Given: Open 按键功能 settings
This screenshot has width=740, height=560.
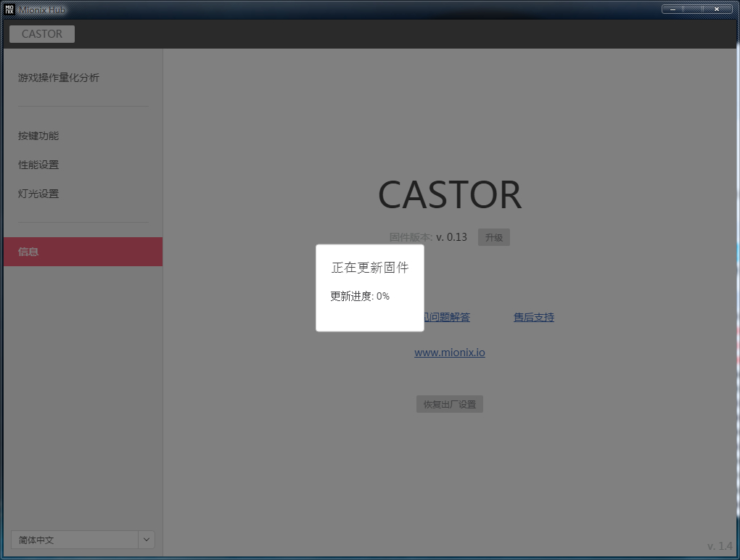Looking at the screenshot, I should pos(38,136).
